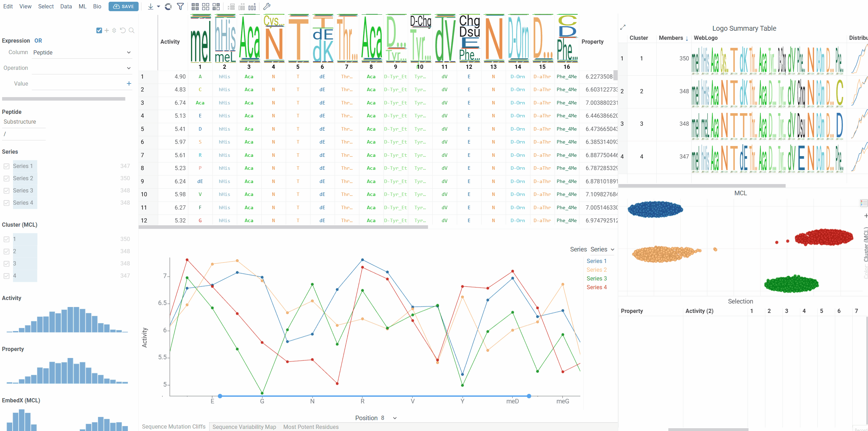
Task: Click the download arrow icon
Action: (150, 7)
